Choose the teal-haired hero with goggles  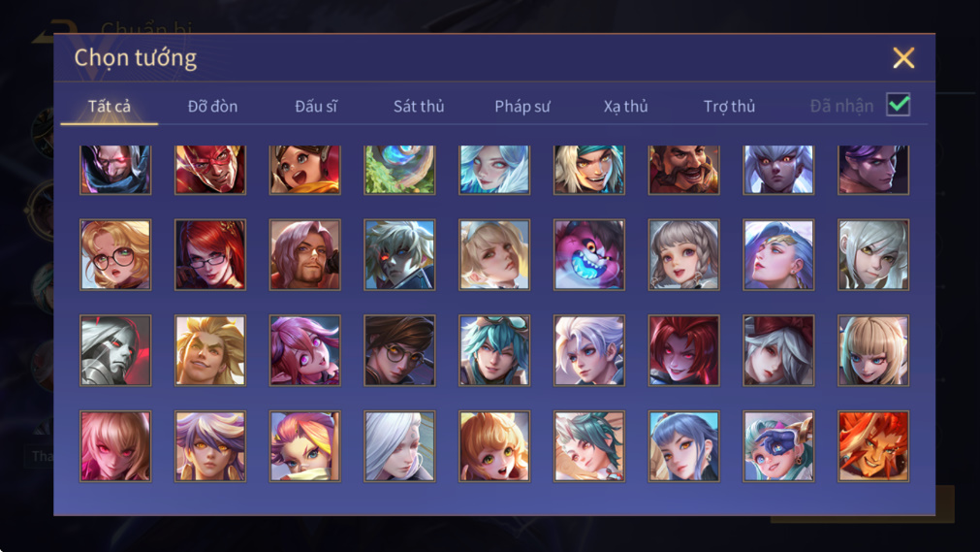point(494,350)
